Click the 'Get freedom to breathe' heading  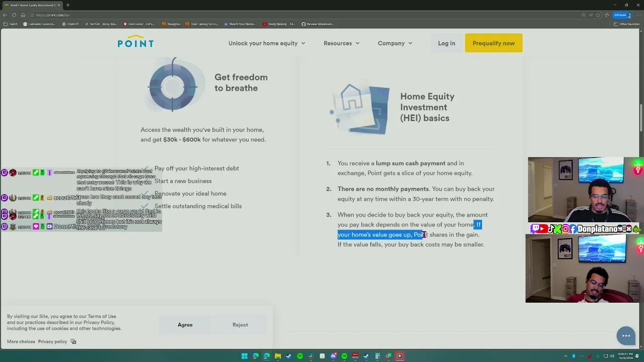[241, 82]
